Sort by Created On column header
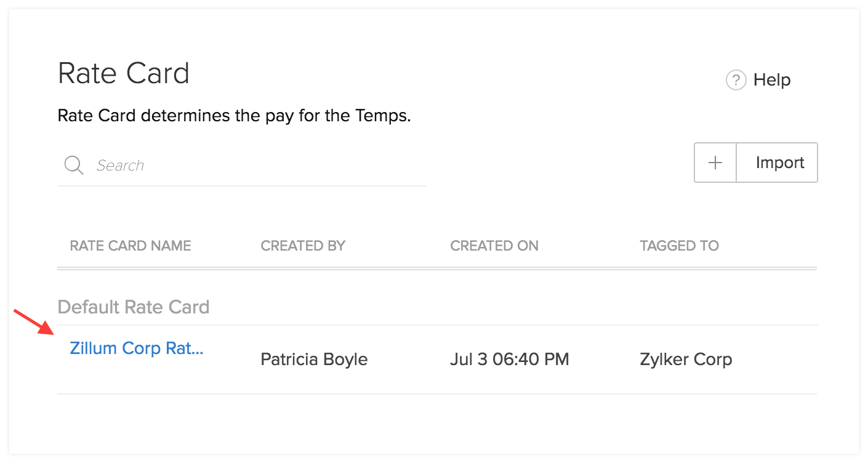Viewport: 868px width, 463px height. click(494, 246)
